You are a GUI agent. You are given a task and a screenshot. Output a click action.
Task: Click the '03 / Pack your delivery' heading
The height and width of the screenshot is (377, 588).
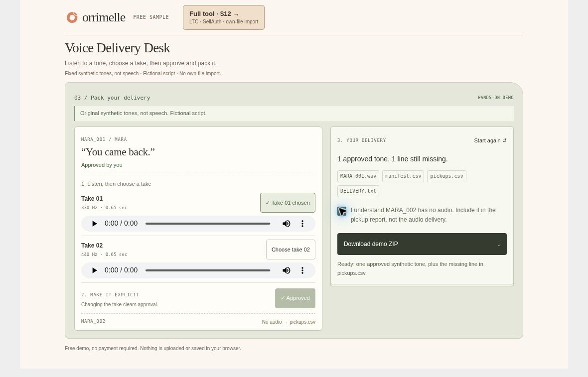(112, 98)
